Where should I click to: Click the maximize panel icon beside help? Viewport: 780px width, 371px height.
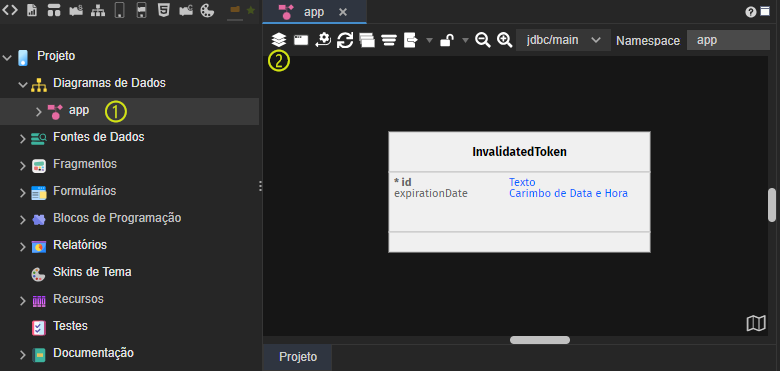point(765,12)
